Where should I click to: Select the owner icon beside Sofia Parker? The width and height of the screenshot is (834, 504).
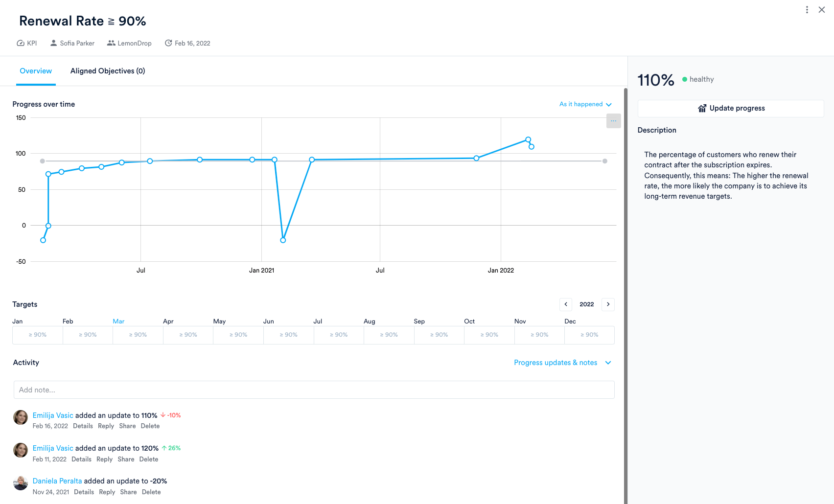[53, 43]
